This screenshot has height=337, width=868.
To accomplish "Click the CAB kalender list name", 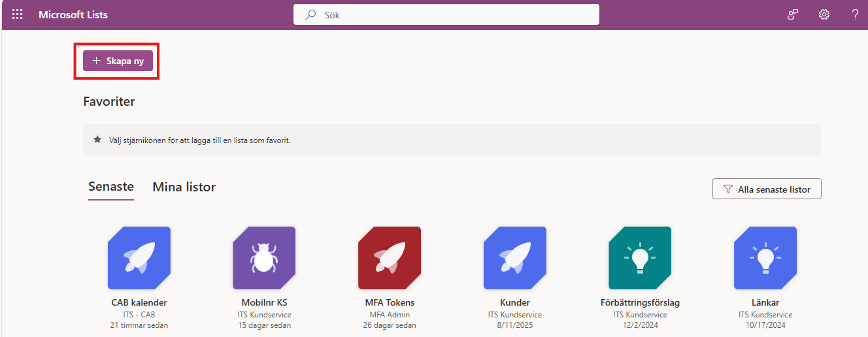I will tap(139, 303).
